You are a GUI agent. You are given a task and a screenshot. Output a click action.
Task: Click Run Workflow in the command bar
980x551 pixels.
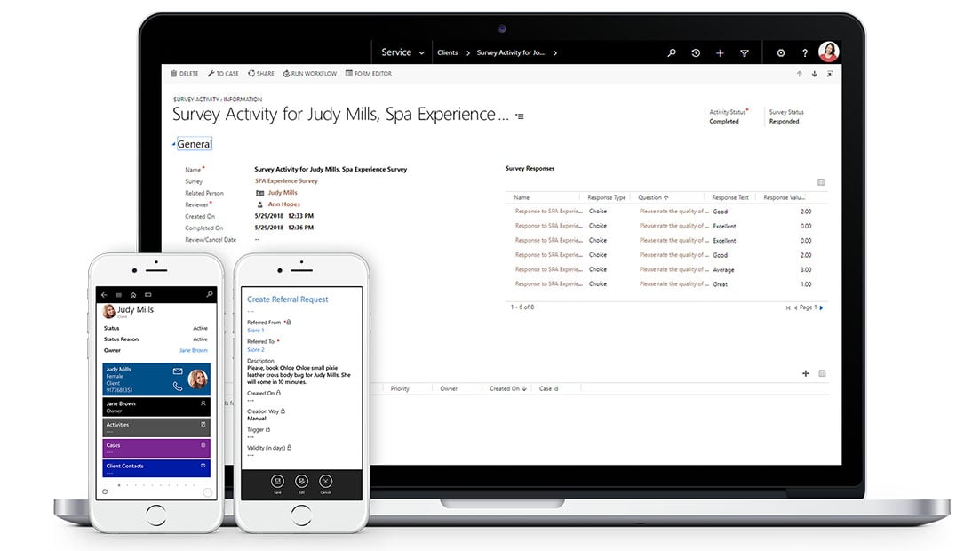(x=310, y=74)
